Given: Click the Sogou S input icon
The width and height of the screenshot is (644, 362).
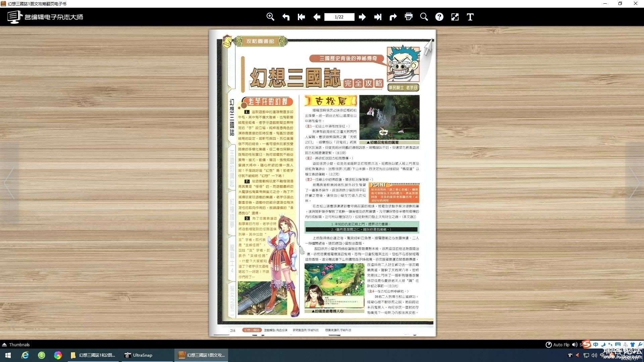Looking at the screenshot, I should [x=587, y=344].
